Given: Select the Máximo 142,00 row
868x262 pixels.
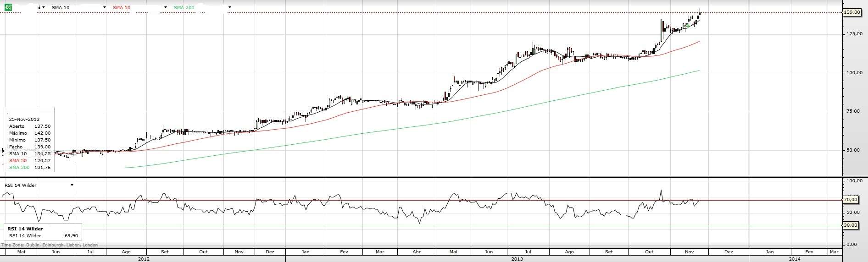Looking at the screenshot, I should [x=30, y=133].
